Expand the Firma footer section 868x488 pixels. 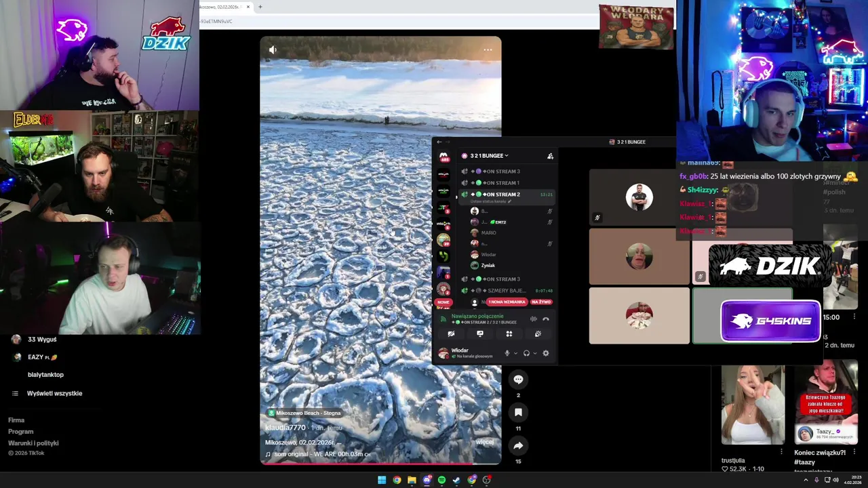[16, 420]
